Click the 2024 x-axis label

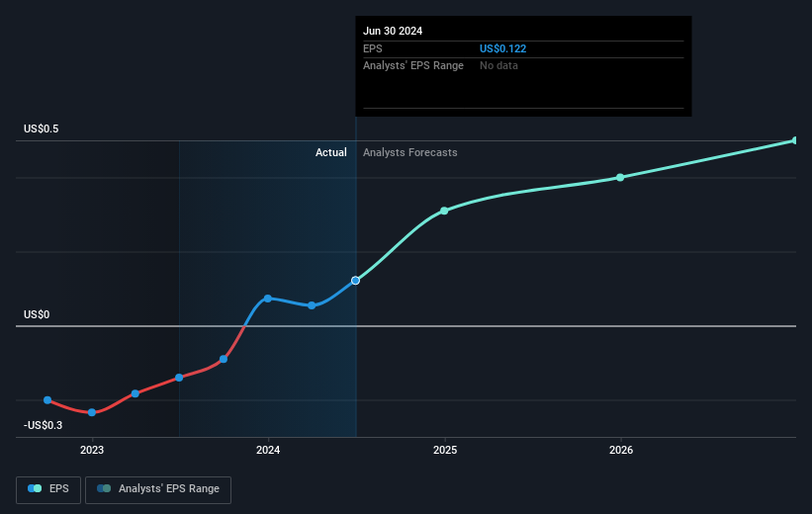268,451
